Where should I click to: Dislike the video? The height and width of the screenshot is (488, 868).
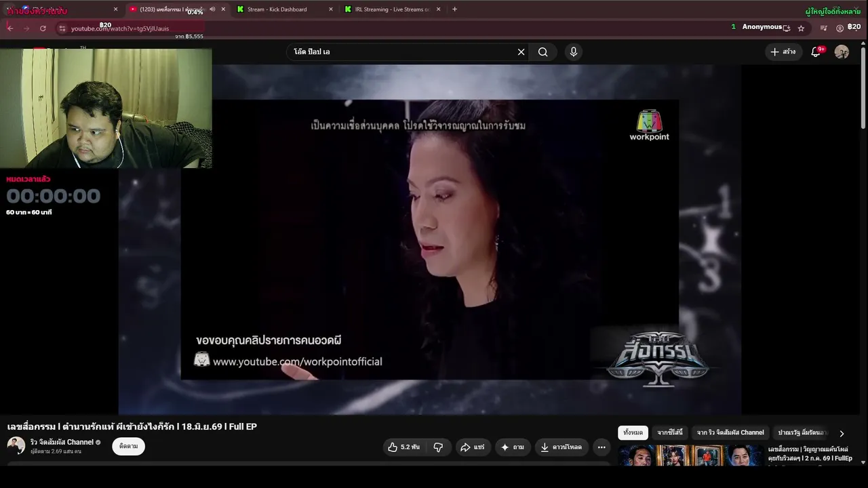[438, 447]
